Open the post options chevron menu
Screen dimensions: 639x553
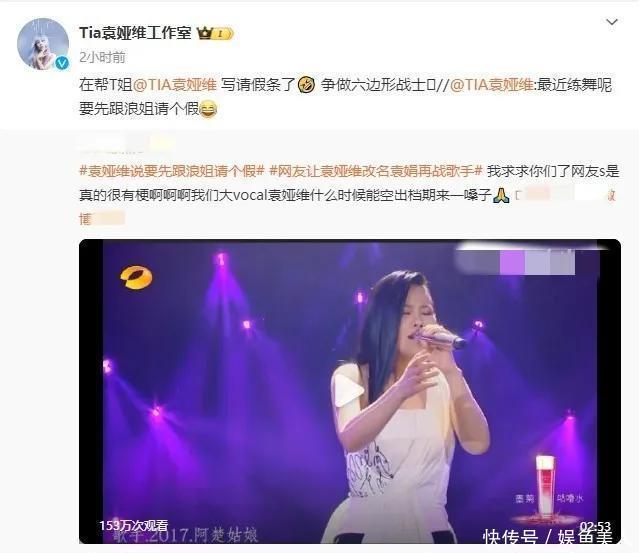tap(612, 22)
